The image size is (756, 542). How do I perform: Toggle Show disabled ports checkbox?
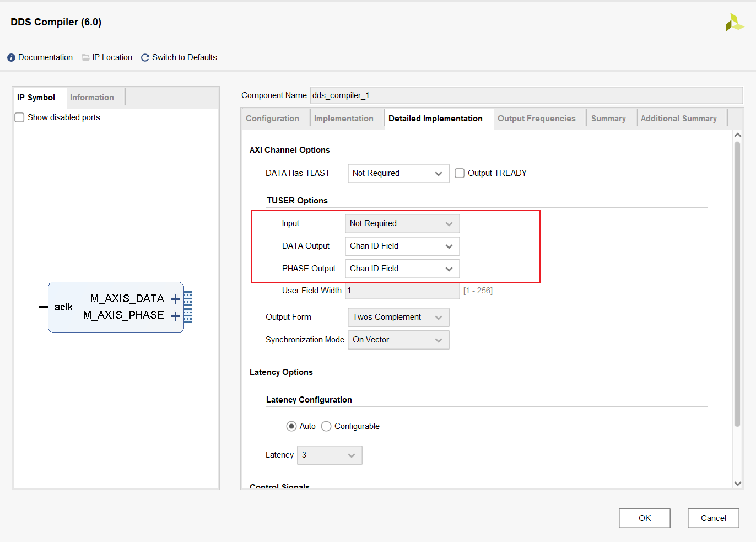[19, 117]
